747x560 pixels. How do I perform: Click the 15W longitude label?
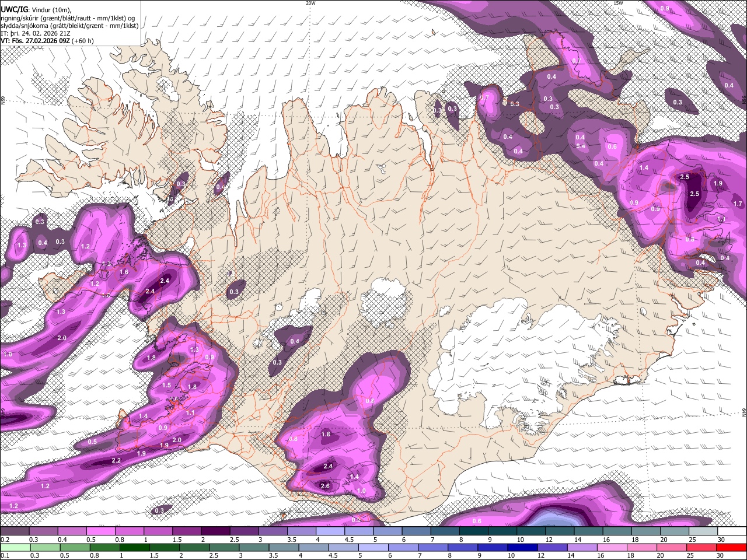point(618,3)
